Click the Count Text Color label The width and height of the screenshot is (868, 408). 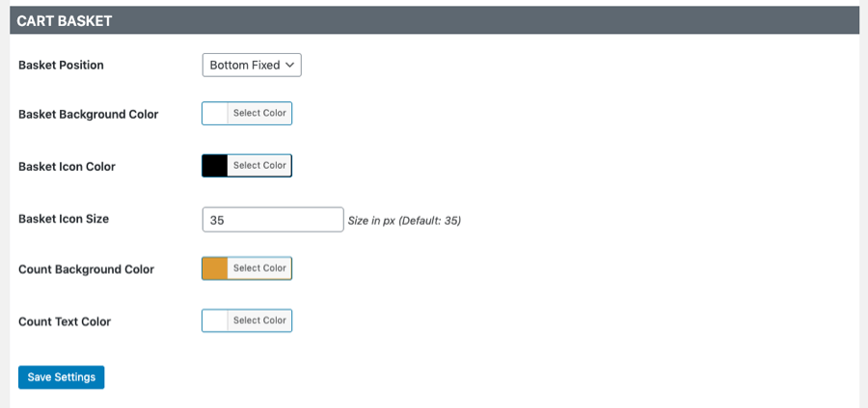click(65, 321)
